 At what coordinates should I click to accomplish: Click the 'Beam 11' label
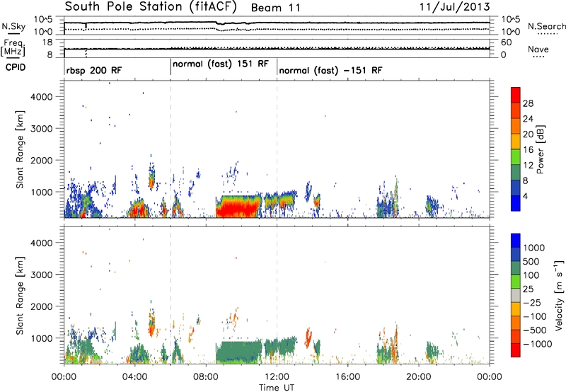click(275, 8)
